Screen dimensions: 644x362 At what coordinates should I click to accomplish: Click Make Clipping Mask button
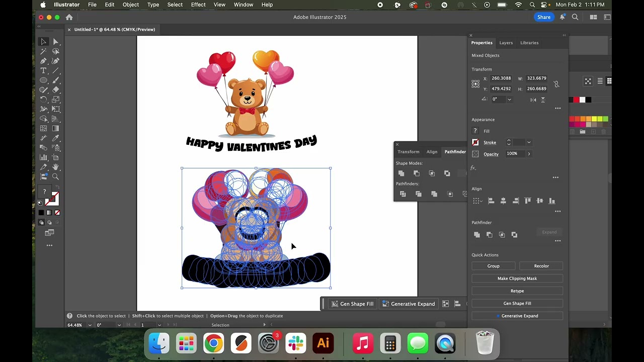pos(517,279)
